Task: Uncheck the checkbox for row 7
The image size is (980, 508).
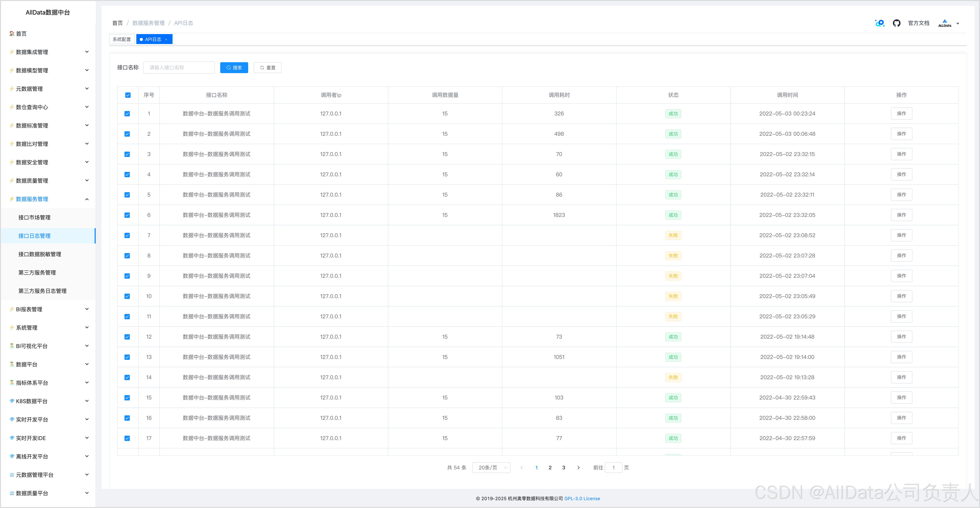Action: 127,235
